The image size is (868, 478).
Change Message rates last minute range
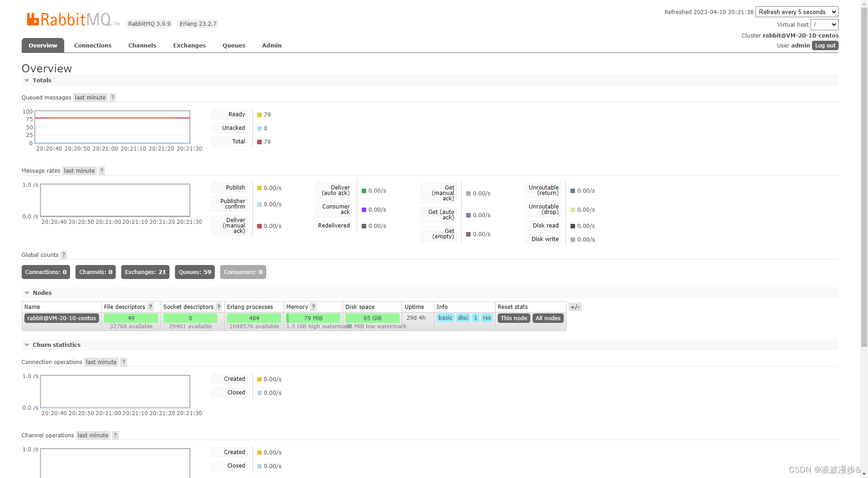pyautogui.click(x=80, y=170)
